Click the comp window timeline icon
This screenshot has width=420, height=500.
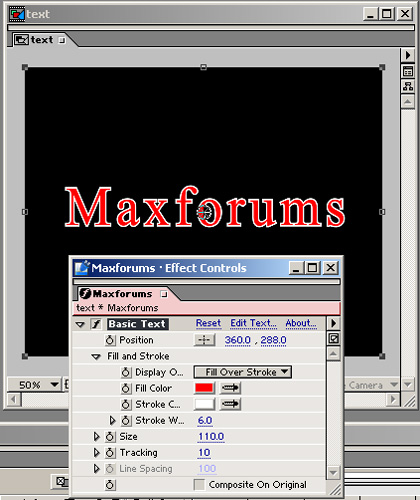click(408, 71)
